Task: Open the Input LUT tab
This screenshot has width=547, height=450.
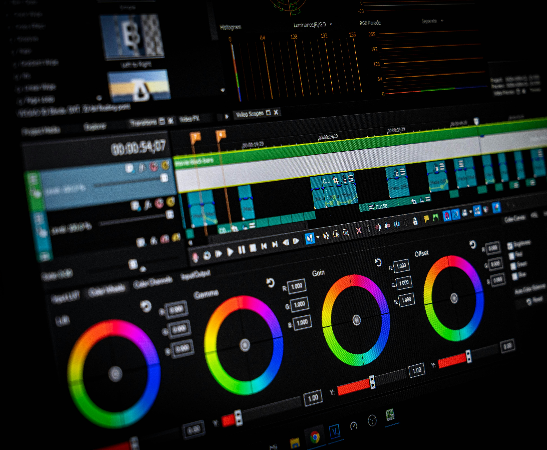Action: tap(66, 298)
